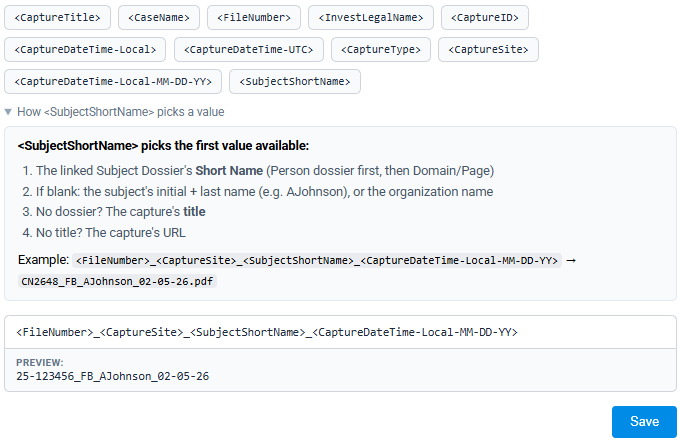This screenshot has width=680, height=443.
Task: Save the filename template
Action: [x=644, y=422]
